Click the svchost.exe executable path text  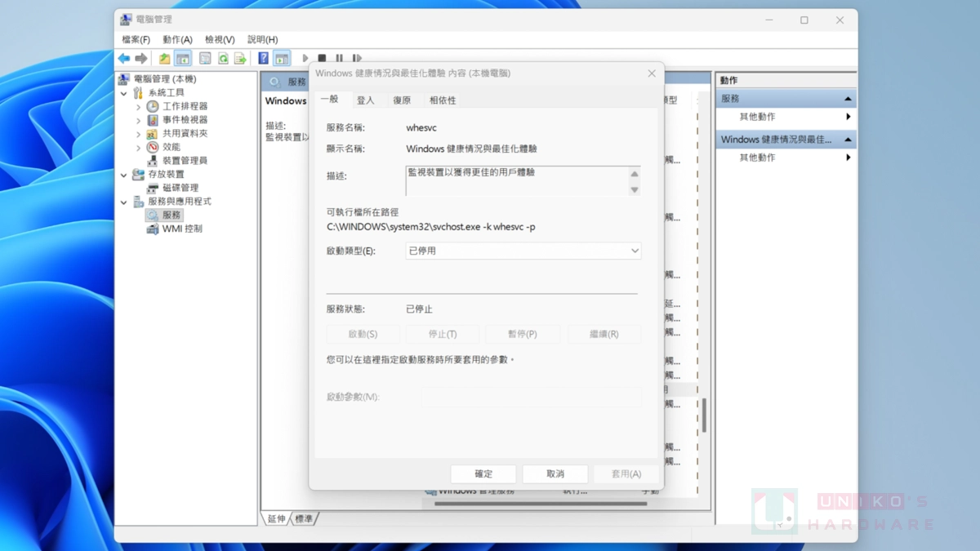[431, 226]
